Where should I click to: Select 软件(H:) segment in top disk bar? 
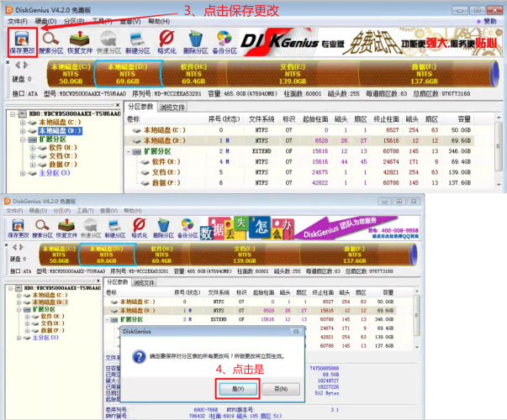point(193,74)
